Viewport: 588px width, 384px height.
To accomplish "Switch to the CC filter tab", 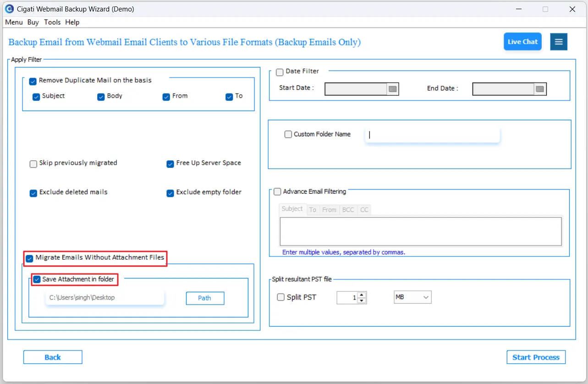I will coord(364,210).
